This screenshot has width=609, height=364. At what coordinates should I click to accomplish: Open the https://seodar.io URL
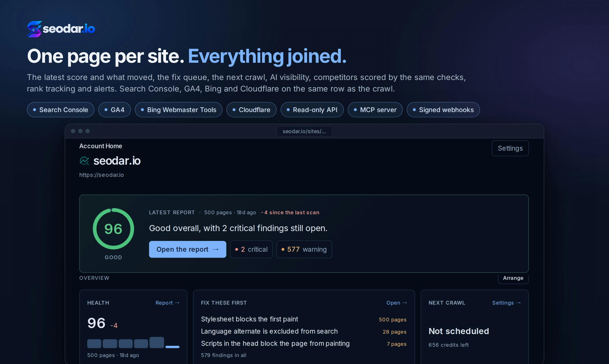(101, 175)
